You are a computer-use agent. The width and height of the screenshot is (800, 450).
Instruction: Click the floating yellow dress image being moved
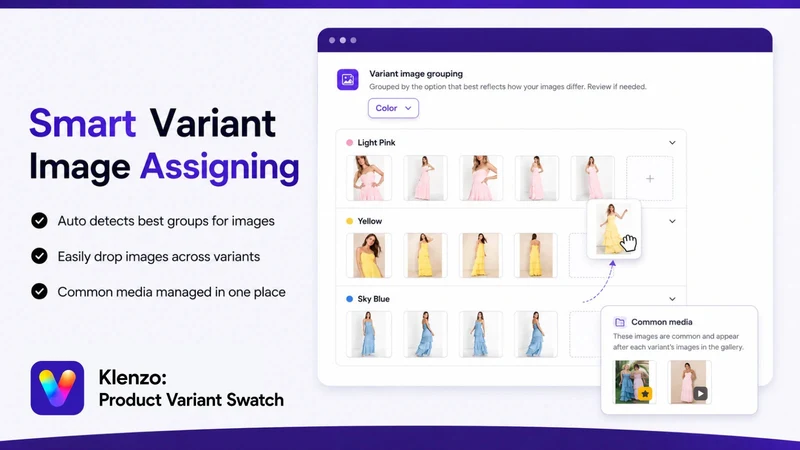(x=613, y=229)
